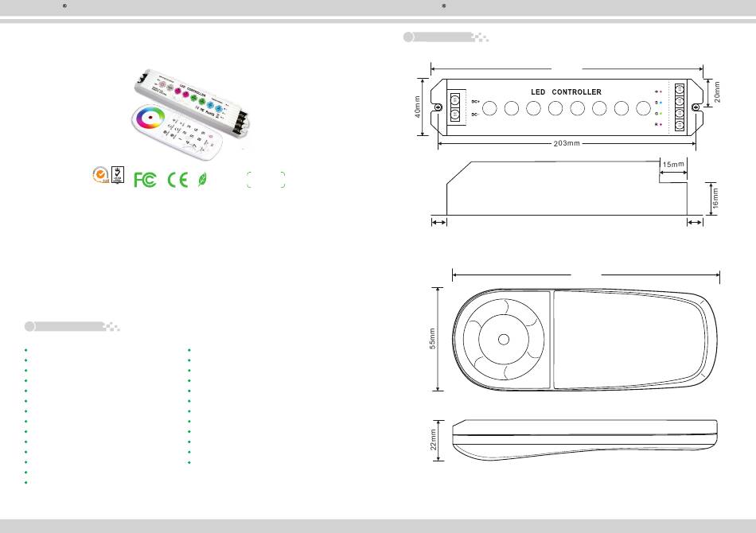
Task: Click the circle nearest the B/G output markers
Action: (x=643, y=108)
